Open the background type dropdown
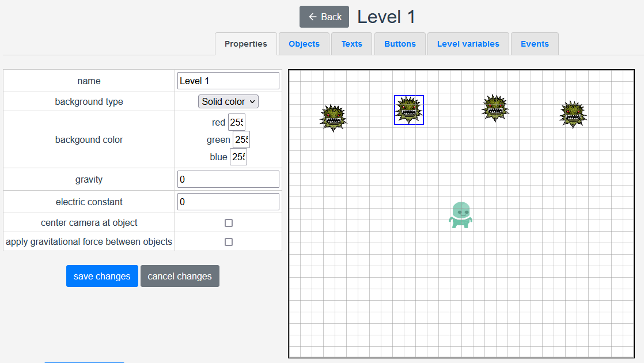Screen dimensions: 644x363 click(x=228, y=101)
